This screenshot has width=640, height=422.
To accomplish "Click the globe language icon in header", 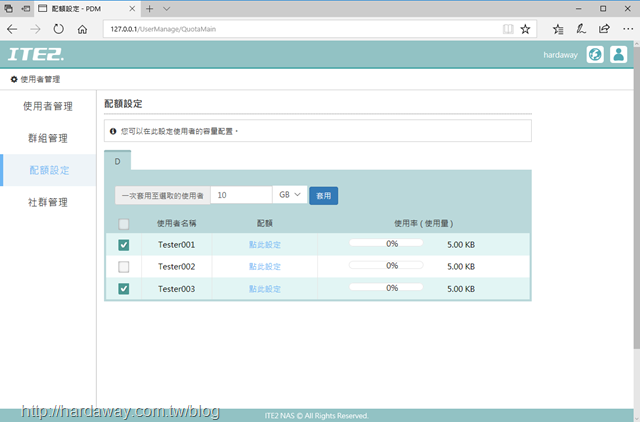I will [x=595, y=55].
